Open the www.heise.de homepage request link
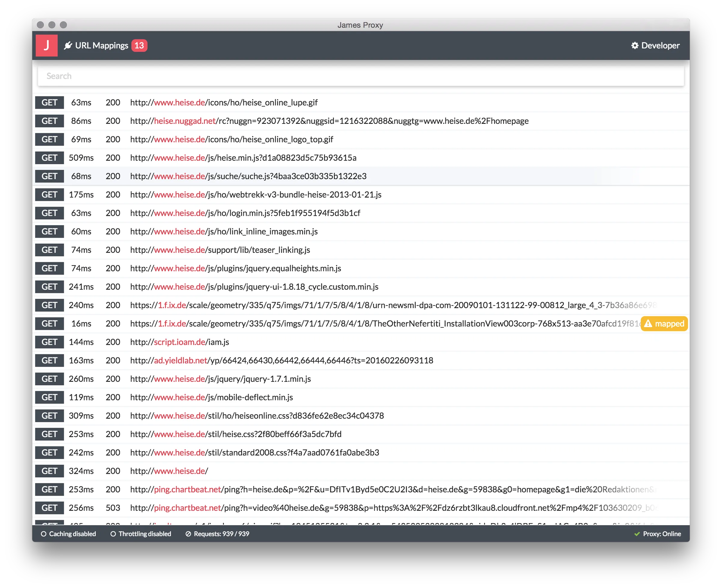The image size is (722, 588). pos(169,471)
